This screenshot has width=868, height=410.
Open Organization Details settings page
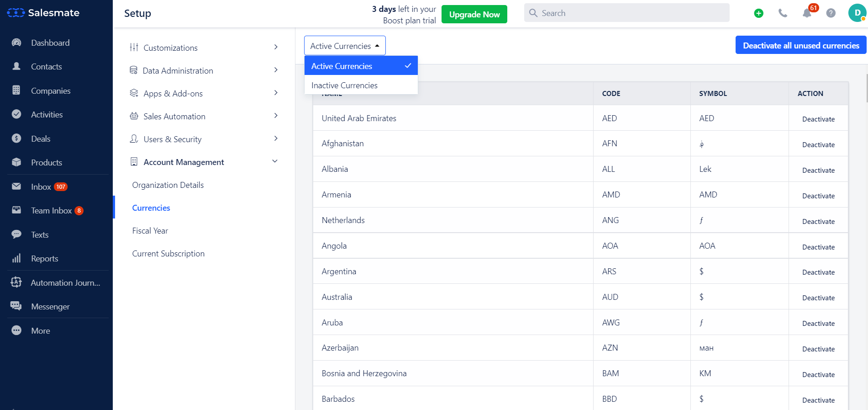coord(168,185)
